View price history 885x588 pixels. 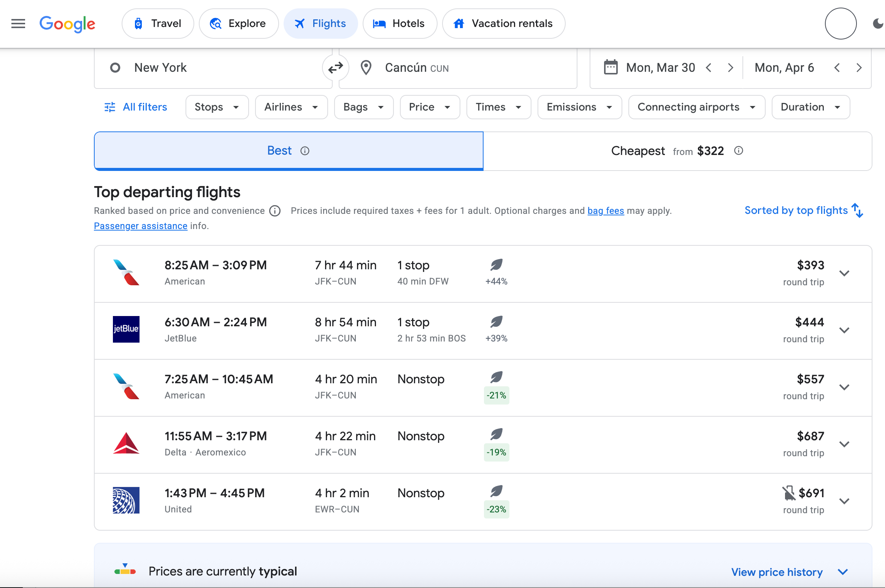[777, 572]
